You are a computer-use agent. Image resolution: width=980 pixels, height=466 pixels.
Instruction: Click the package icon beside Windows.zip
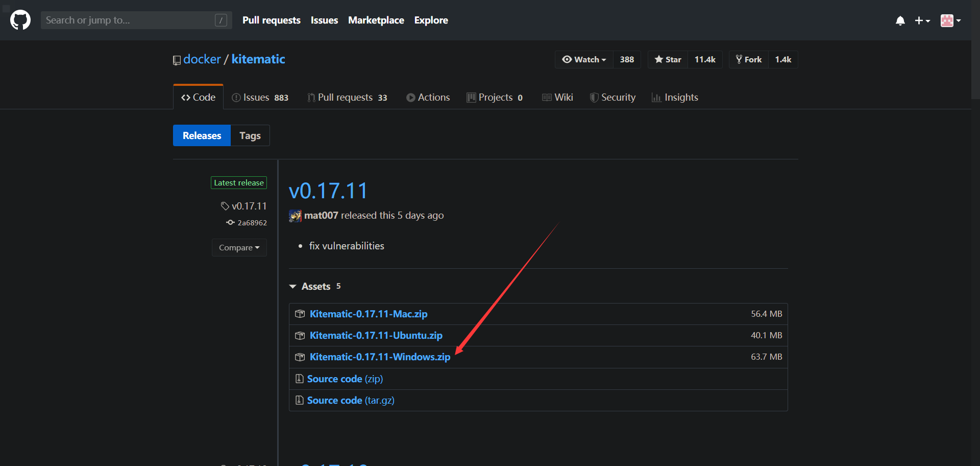pyautogui.click(x=300, y=357)
